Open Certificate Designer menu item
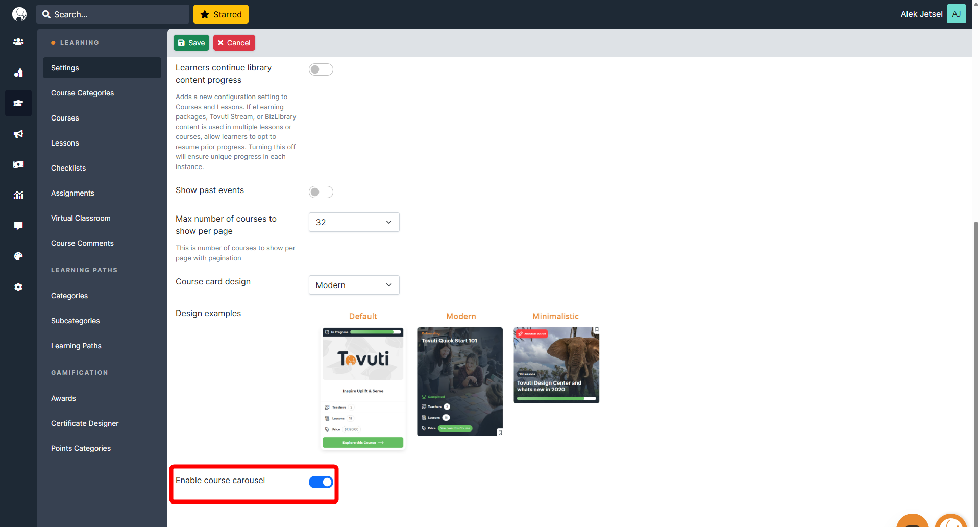 tap(85, 423)
